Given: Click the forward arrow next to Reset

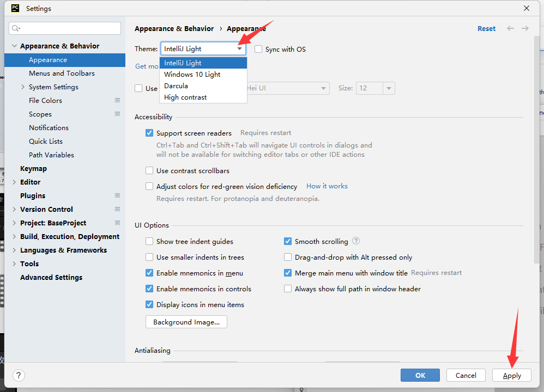Looking at the screenshot, I should click(x=525, y=28).
